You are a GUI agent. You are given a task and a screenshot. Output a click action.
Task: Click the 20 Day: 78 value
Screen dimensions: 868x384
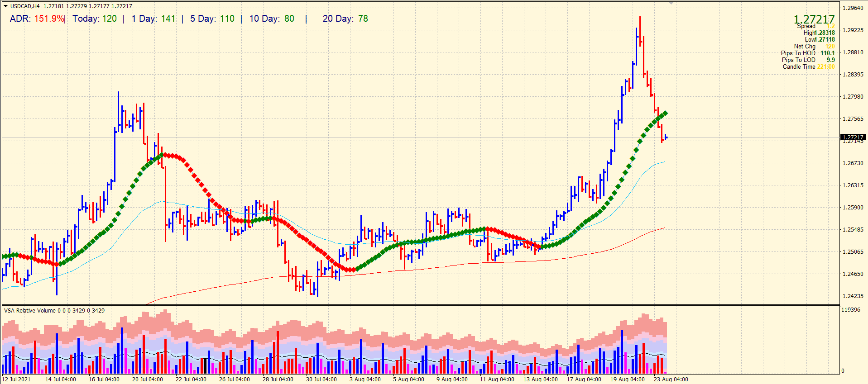point(345,19)
